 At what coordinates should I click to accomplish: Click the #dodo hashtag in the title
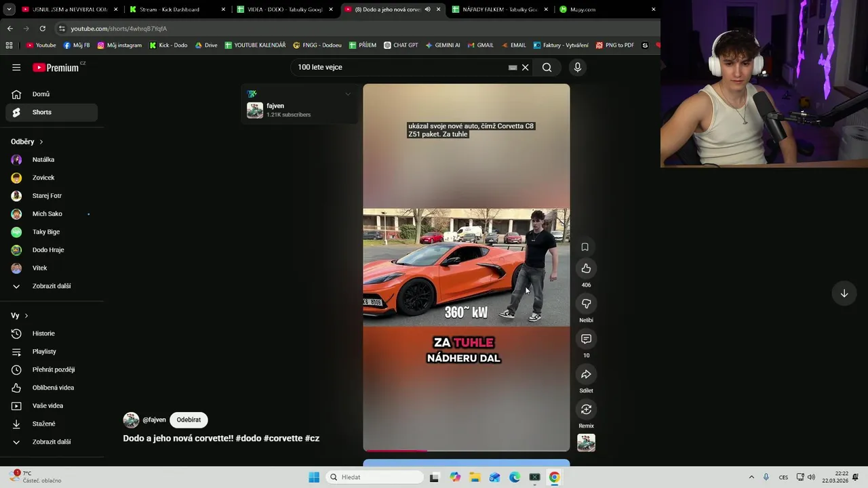[x=248, y=439]
